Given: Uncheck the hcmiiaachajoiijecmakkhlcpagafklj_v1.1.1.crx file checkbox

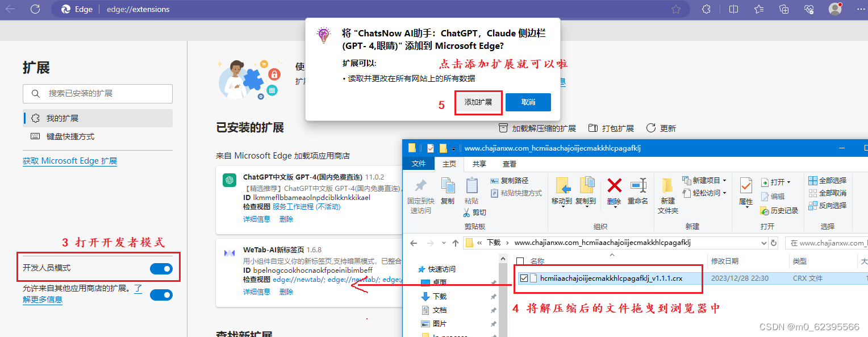Looking at the screenshot, I should click(524, 278).
